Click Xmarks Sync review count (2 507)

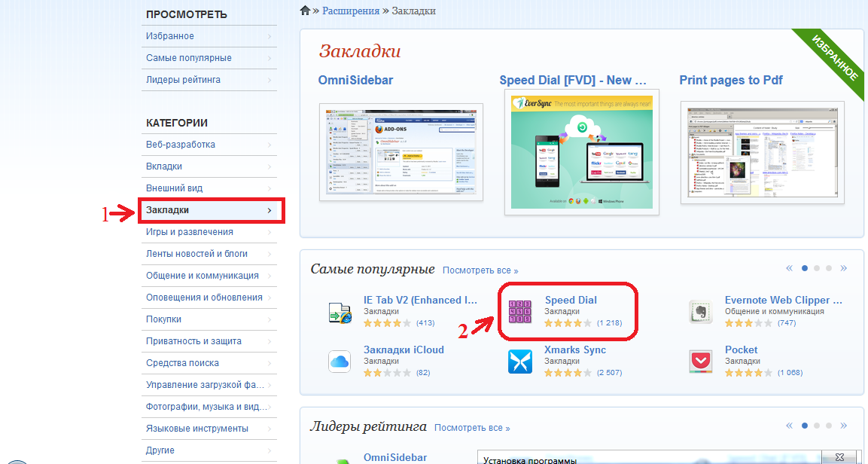[x=610, y=373]
